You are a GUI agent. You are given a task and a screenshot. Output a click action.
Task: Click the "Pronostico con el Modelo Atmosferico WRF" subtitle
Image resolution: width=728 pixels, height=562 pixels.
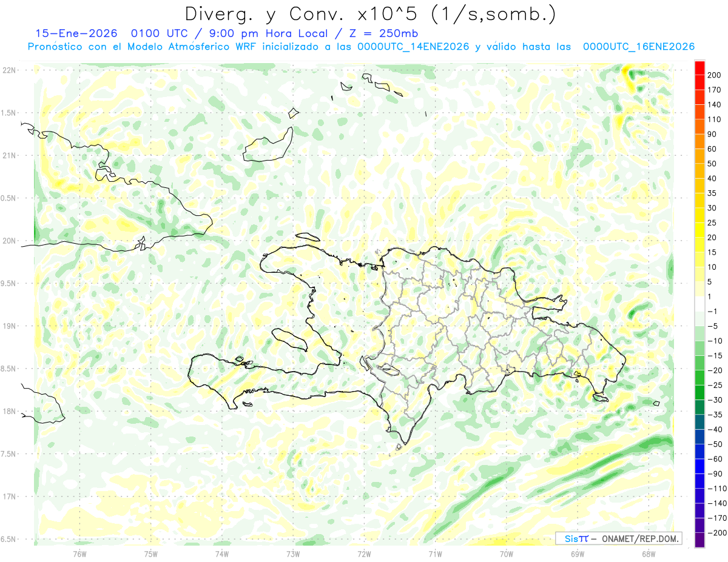143,47
